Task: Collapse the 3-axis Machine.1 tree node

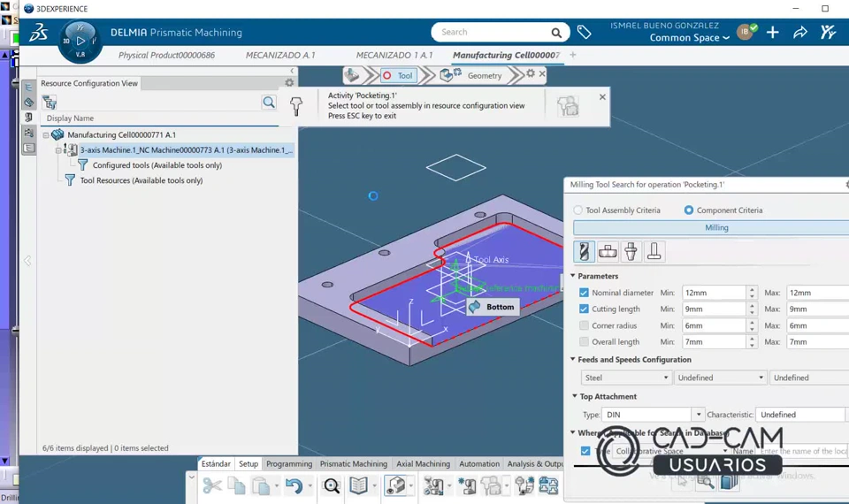Action: click(58, 150)
